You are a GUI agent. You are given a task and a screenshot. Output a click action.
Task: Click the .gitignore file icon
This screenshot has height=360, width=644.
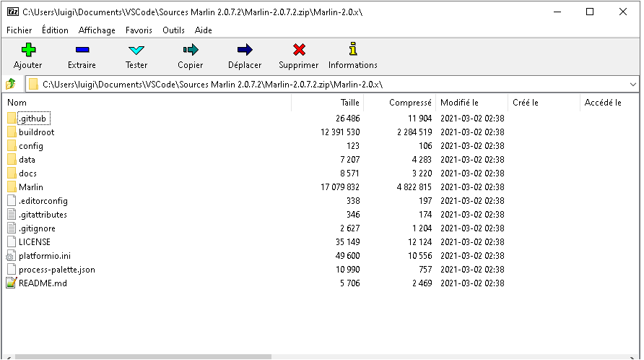pyautogui.click(x=12, y=228)
